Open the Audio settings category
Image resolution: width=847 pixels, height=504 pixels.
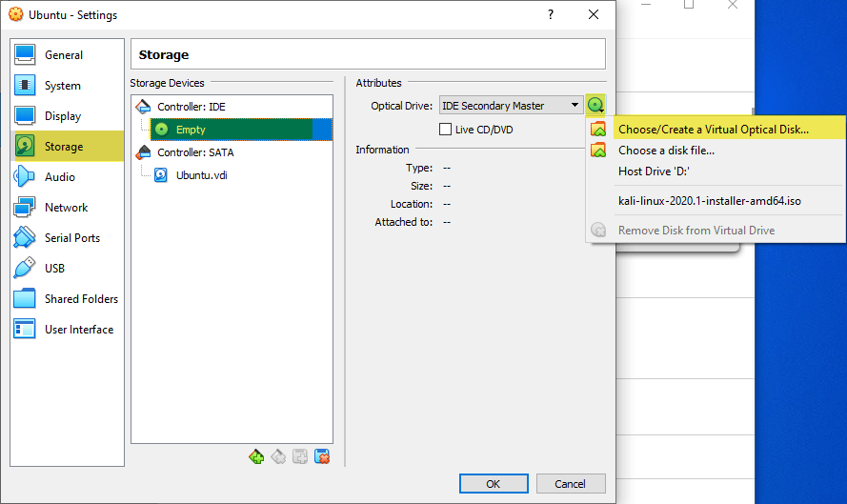point(67,176)
